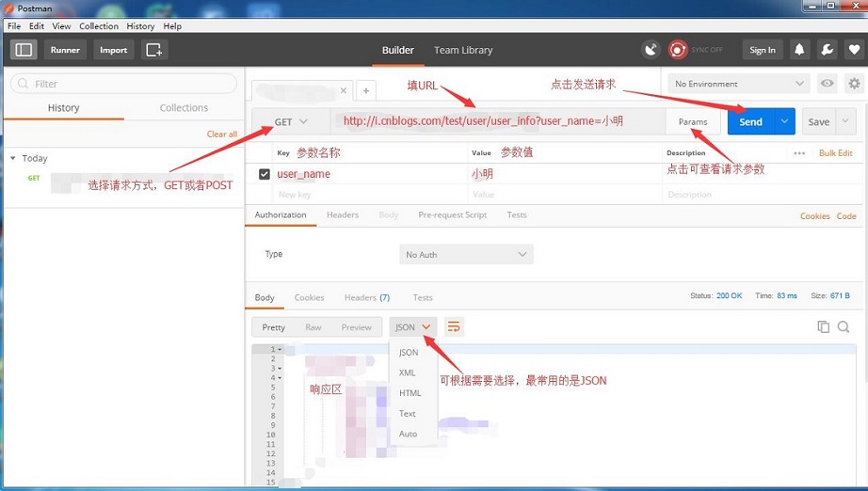Image resolution: width=868 pixels, height=491 pixels.
Task: Click the request URL input field
Action: 498,121
